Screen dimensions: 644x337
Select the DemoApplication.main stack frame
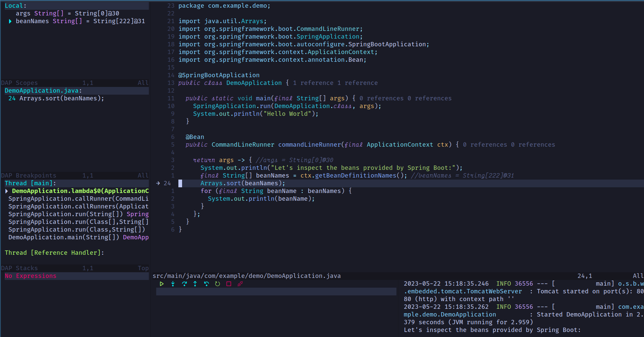point(78,237)
